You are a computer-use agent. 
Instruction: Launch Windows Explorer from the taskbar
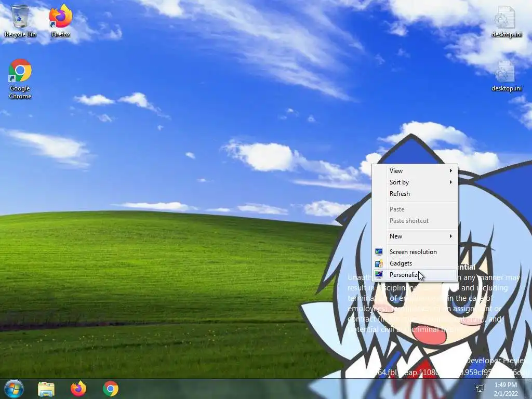(46, 389)
